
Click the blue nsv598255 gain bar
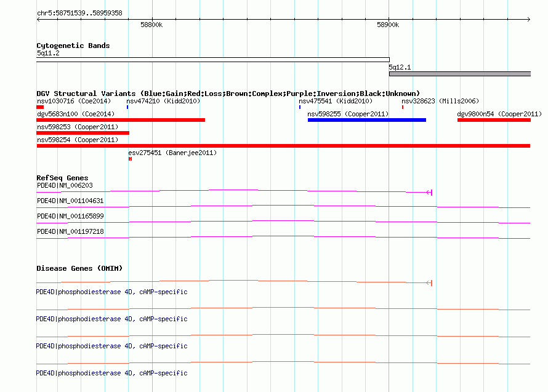pyautogui.click(x=367, y=120)
